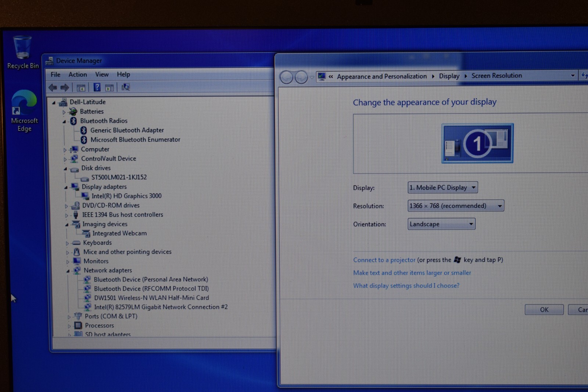The height and width of the screenshot is (392, 588).
Task: Click the Imaging devices category icon
Action: coord(76,224)
